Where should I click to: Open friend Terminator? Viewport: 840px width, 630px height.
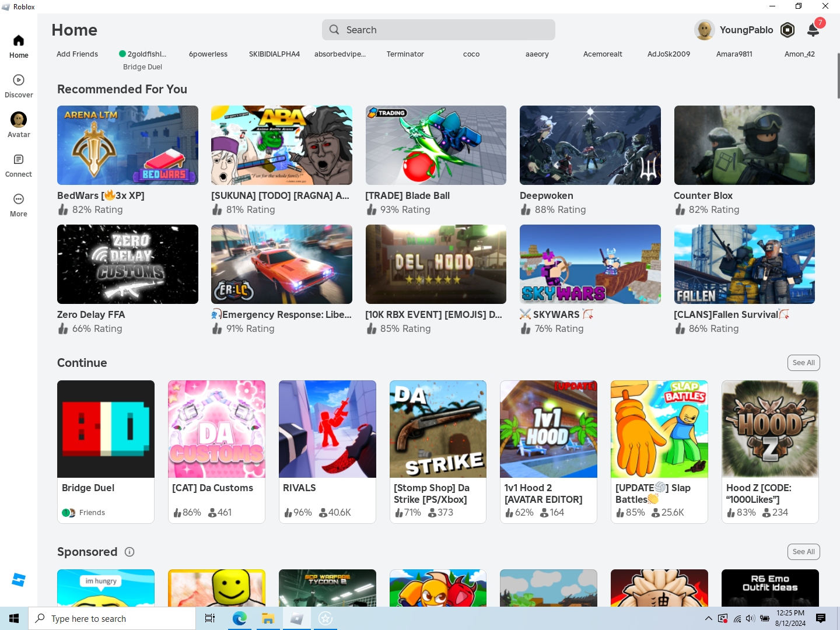[405, 54]
